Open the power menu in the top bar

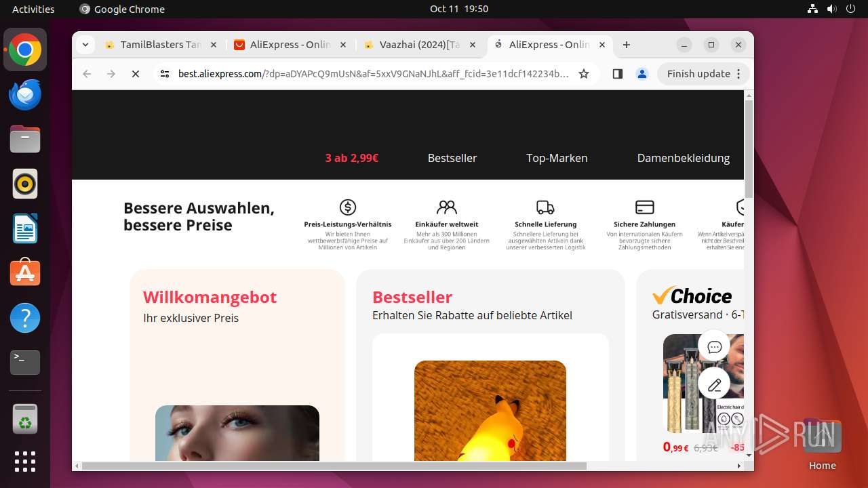(850, 9)
